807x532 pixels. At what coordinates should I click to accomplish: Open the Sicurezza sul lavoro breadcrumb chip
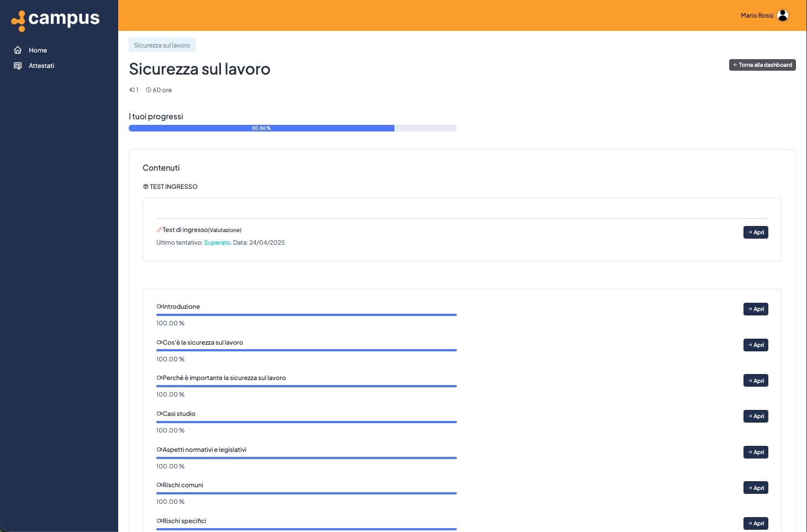(x=162, y=45)
